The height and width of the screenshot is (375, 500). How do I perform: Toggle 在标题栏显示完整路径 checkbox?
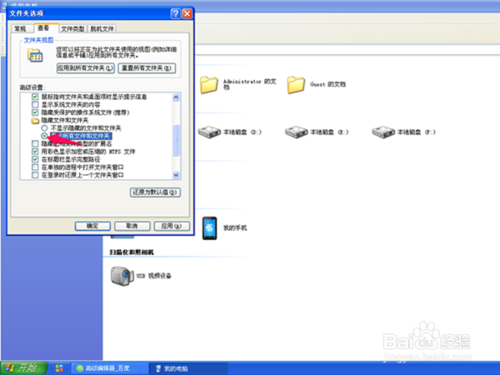click(35, 159)
